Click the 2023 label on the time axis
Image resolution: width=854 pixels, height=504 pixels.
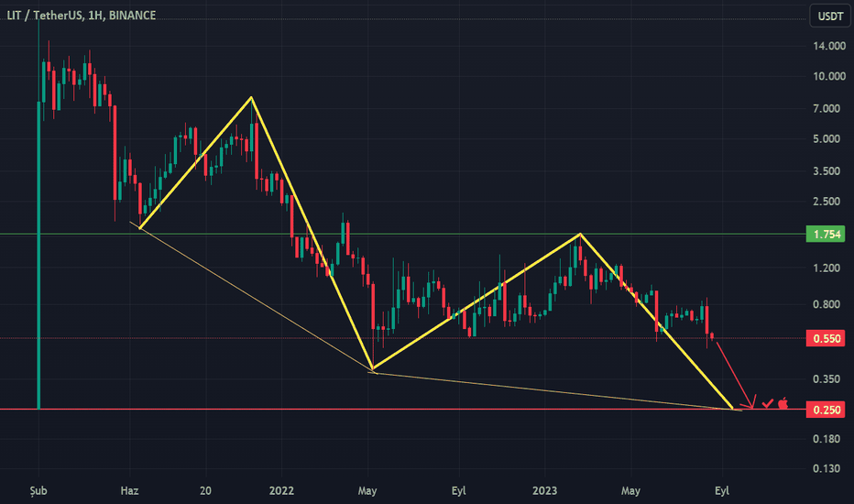coord(547,490)
